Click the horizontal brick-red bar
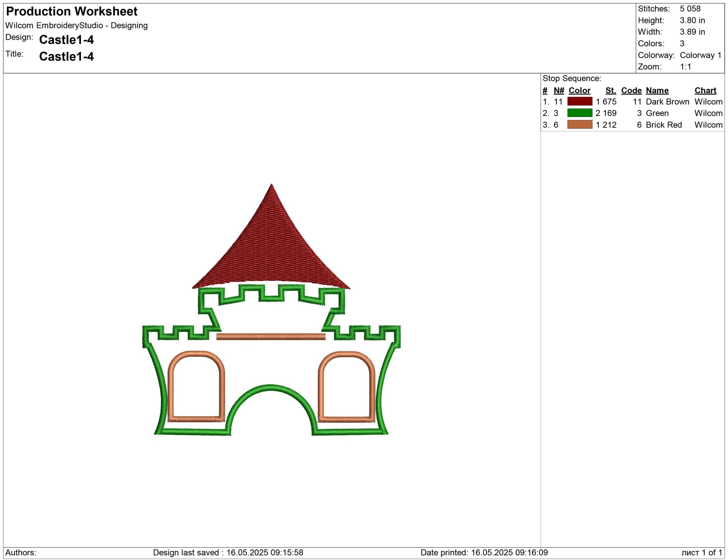Image resolution: width=728 pixels, height=560 pixels. click(x=271, y=337)
